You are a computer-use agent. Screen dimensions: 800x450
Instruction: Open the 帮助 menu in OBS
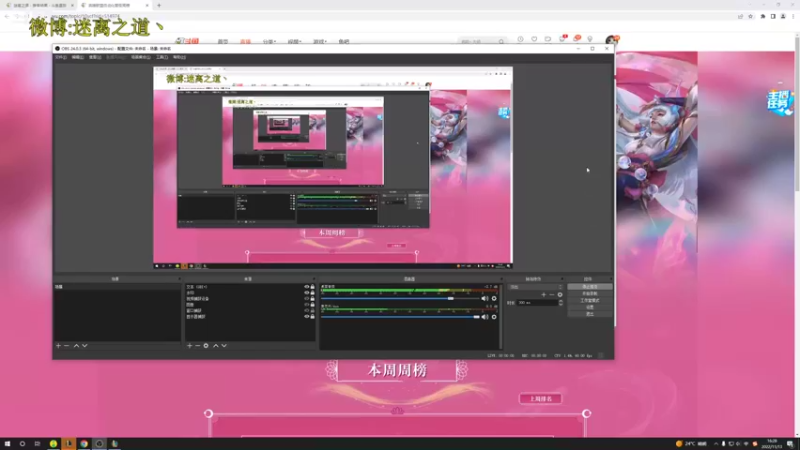(x=179, y=57)
